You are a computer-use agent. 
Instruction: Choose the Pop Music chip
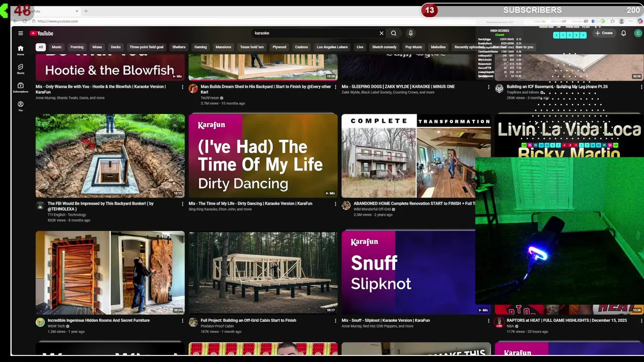point(414,47)
